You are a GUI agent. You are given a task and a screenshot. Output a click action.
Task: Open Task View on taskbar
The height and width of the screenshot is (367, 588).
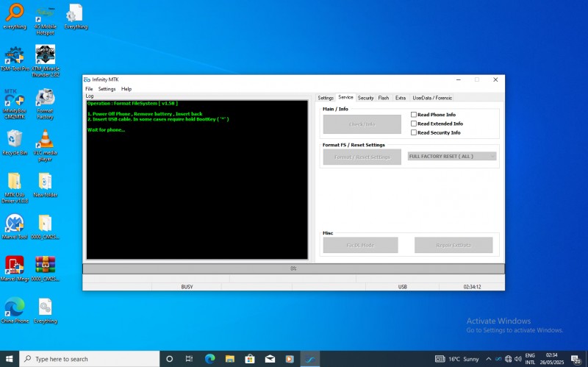click(189, 359)
